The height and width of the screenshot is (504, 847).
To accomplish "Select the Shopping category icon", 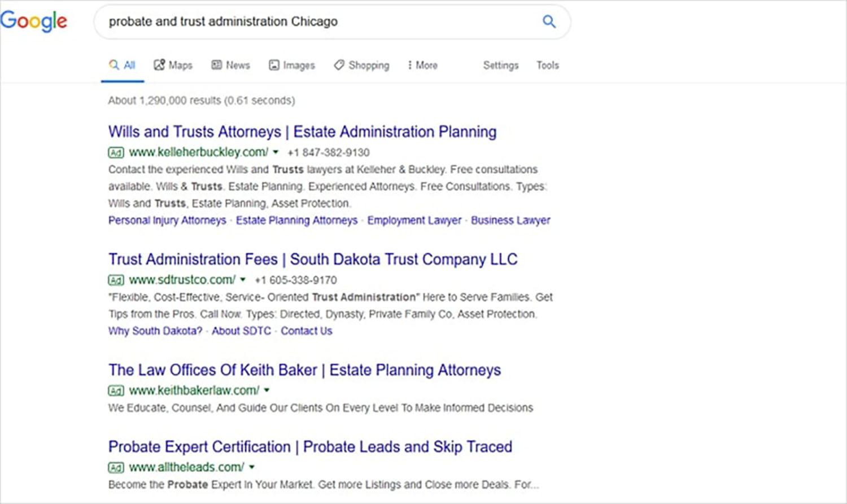I will click(x=339, y=65).
